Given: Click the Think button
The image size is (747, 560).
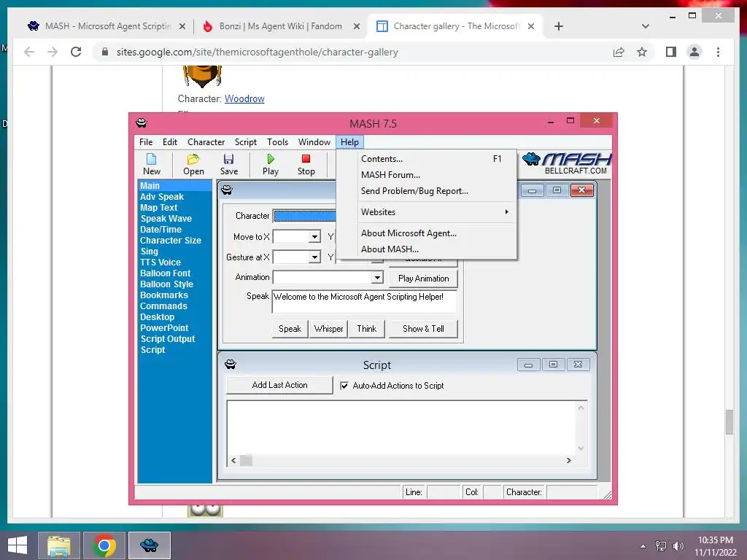Looking at the screenshot, I should point(366,329).
